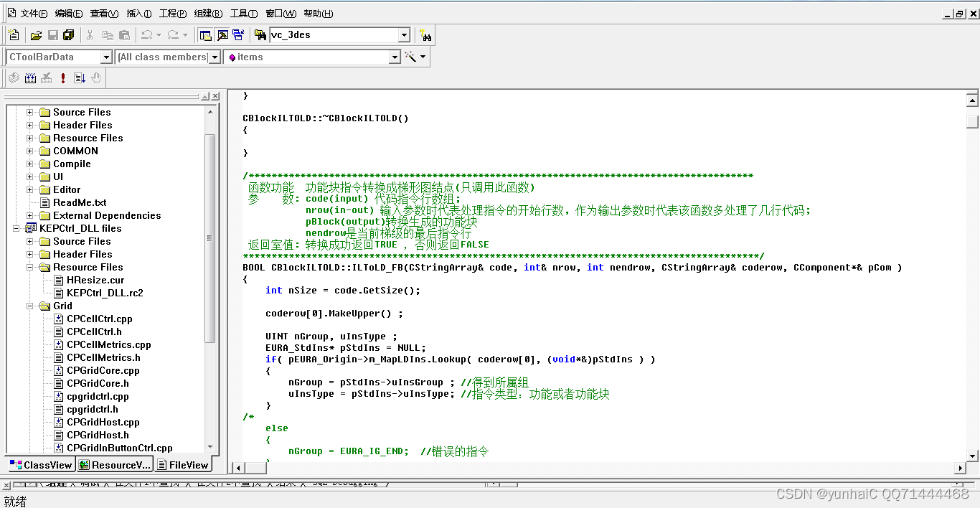
Task: Open the 编辑(E) menu
Action: [x=69, y=14]
